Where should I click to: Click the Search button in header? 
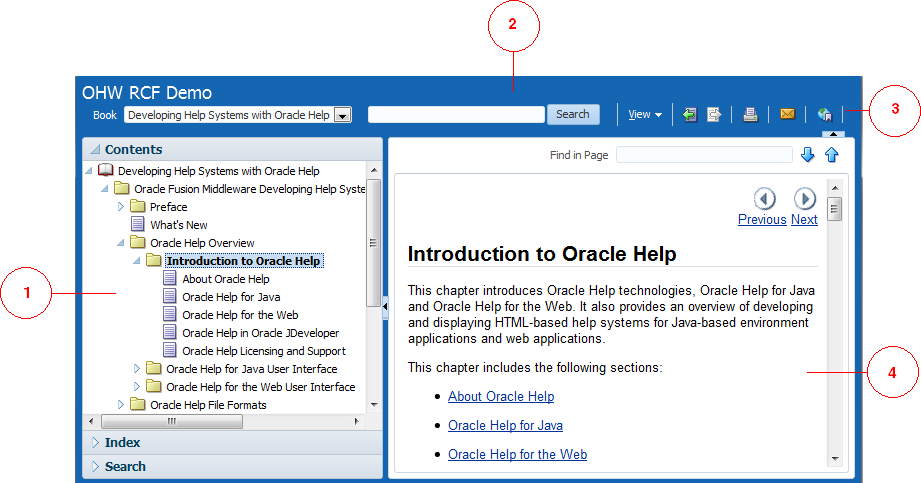click(573, 114)
